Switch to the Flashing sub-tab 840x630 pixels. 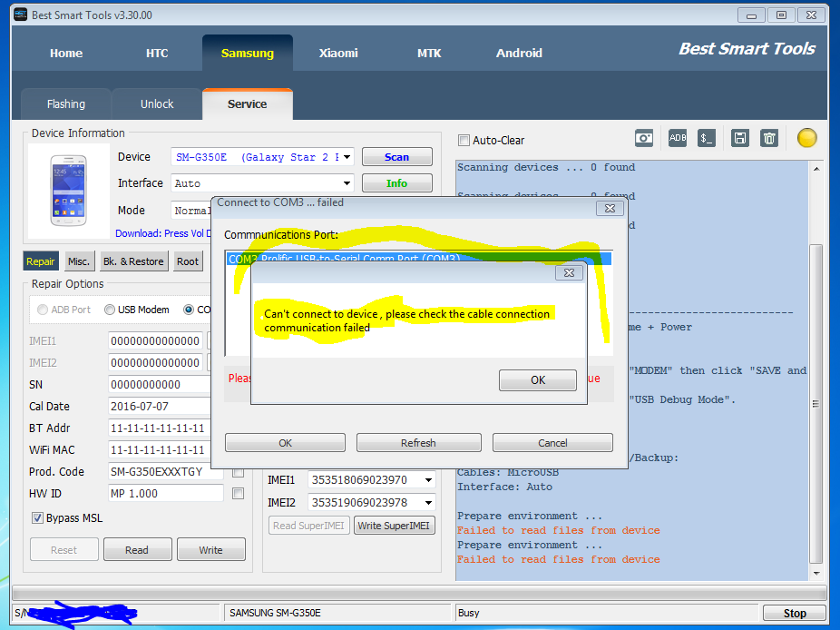[66, 104]
